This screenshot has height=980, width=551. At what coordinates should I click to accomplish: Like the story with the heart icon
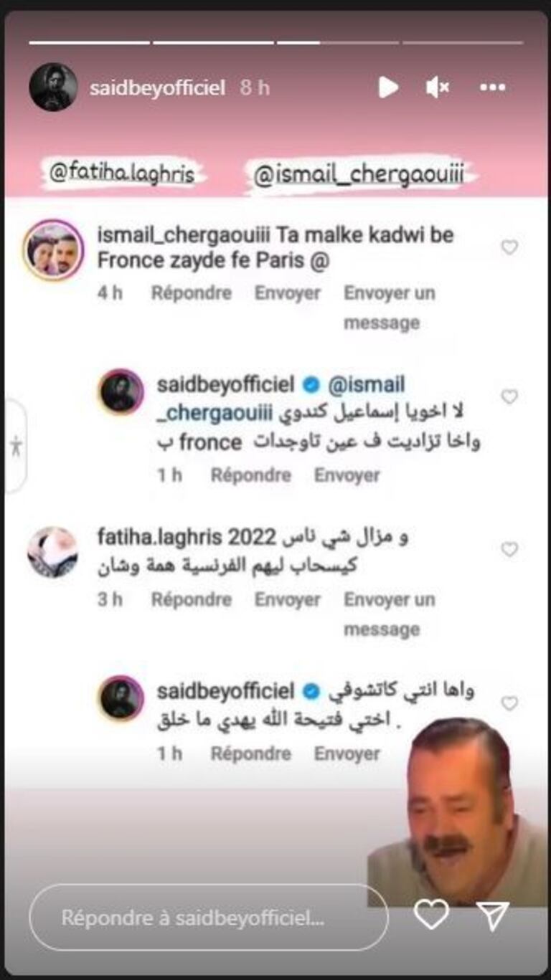pos(431,915)
